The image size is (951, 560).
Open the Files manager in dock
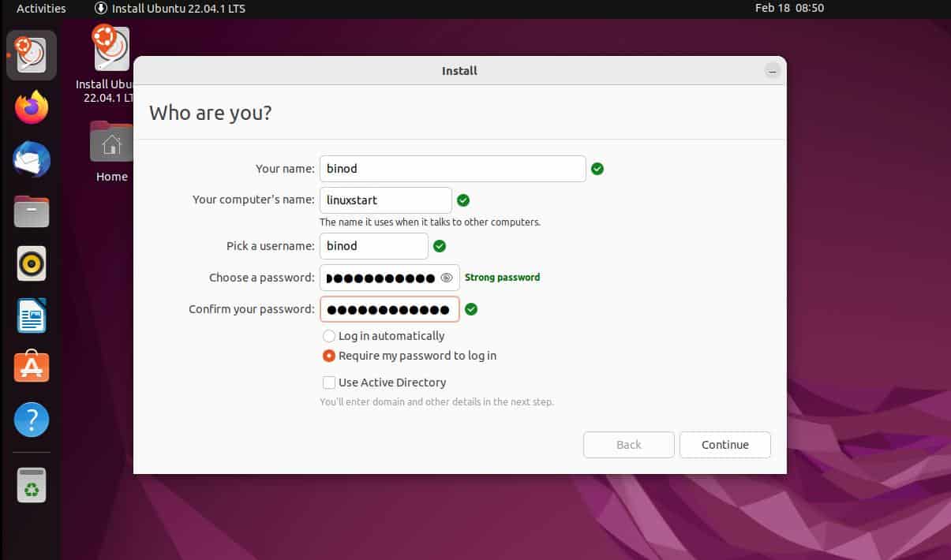(x=32, y=211)
